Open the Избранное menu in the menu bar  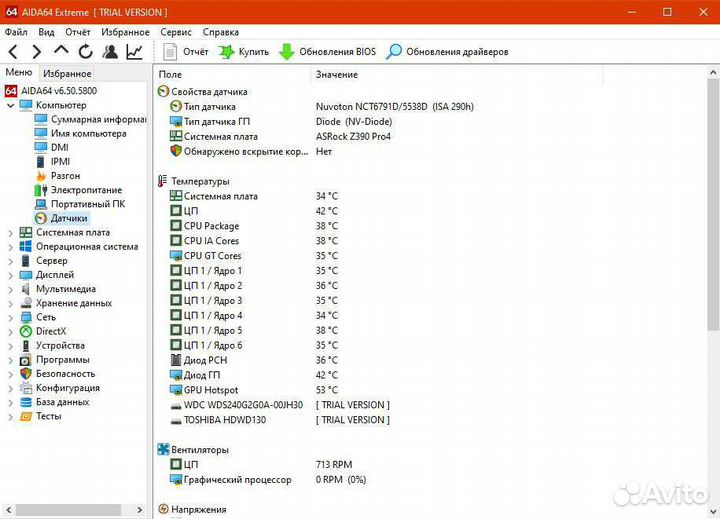tap(125, 32)
